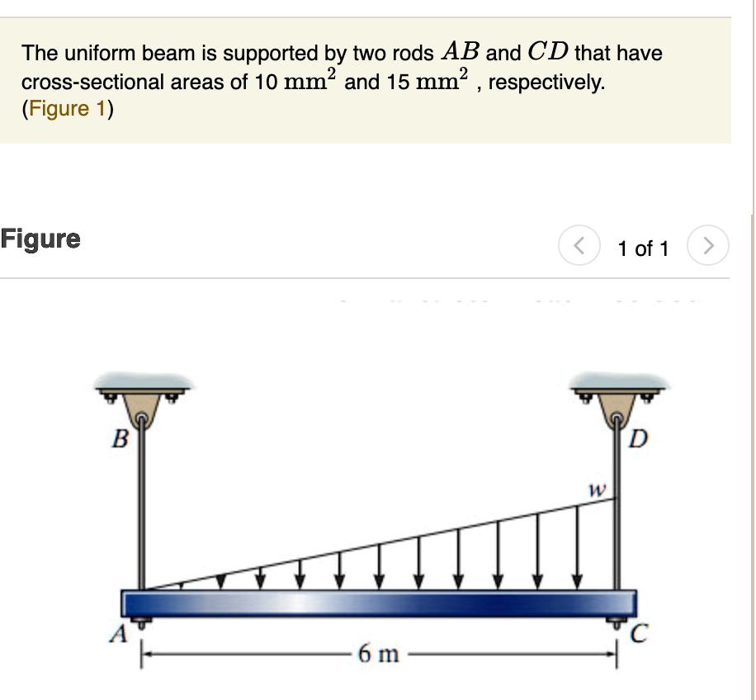Click the pin connector at point C
The height and width of the screenshot is (700, 756).
(x=617, y=622)
